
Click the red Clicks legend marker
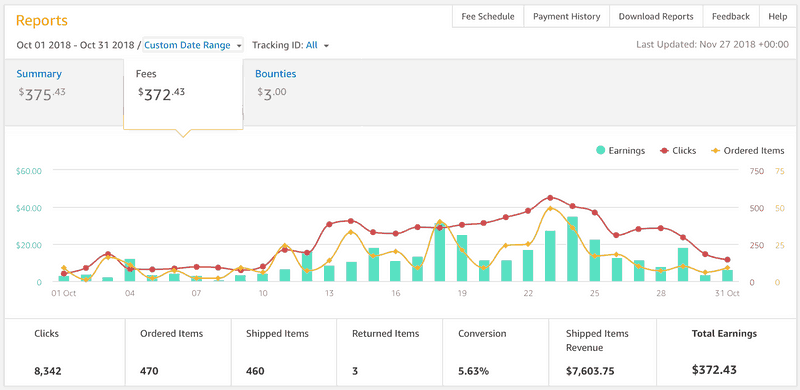coord(664,151)
